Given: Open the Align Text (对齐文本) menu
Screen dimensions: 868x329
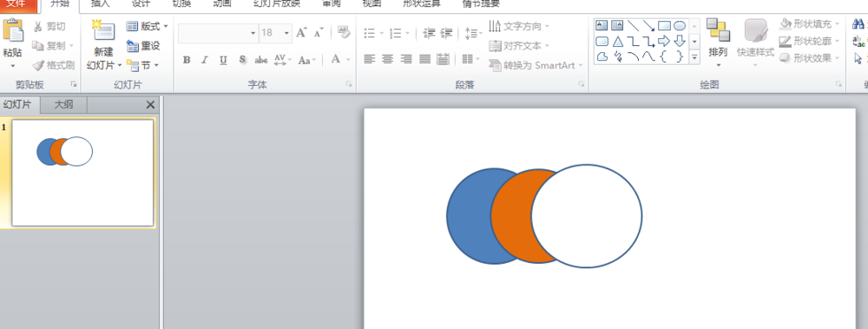Looking at the screenshot, I should point(520,46).
